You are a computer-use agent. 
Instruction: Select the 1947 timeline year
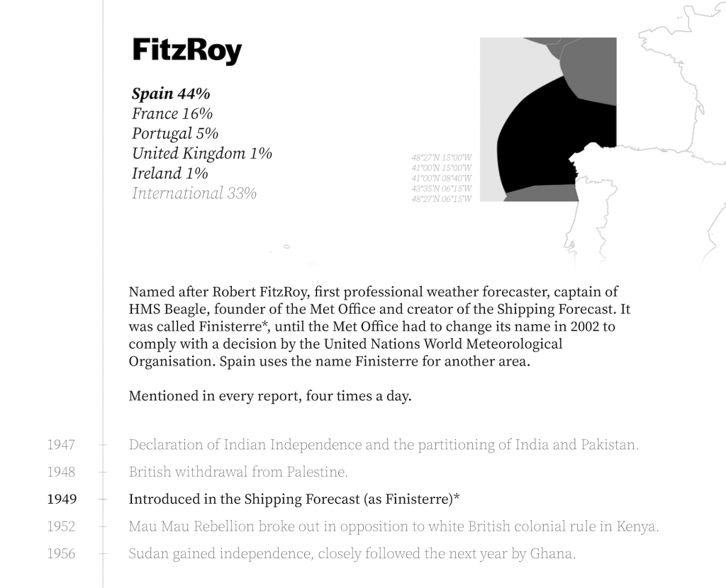(x=61, y=445)
